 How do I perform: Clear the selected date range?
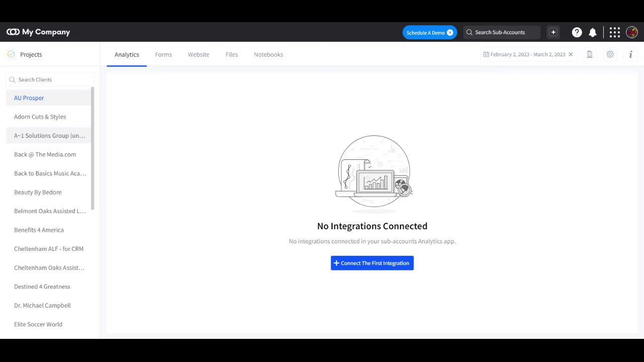(571, 54)
